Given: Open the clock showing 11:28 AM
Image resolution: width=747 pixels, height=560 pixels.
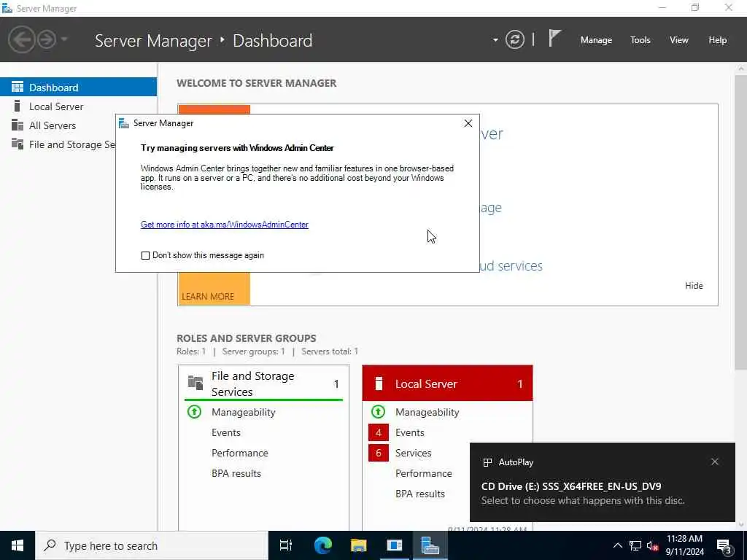Looking at the screenshot, I should click(684, 545).
